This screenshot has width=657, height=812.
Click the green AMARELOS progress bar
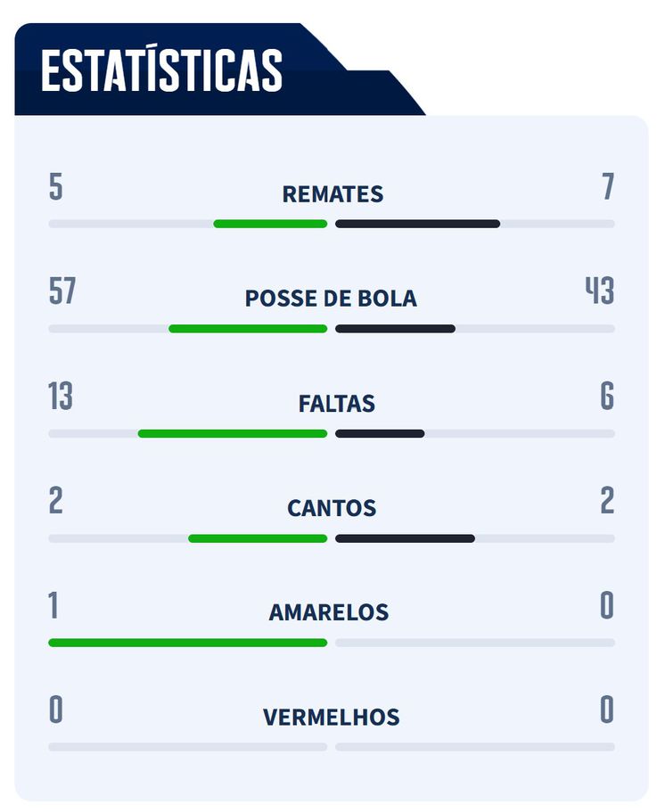188,643
